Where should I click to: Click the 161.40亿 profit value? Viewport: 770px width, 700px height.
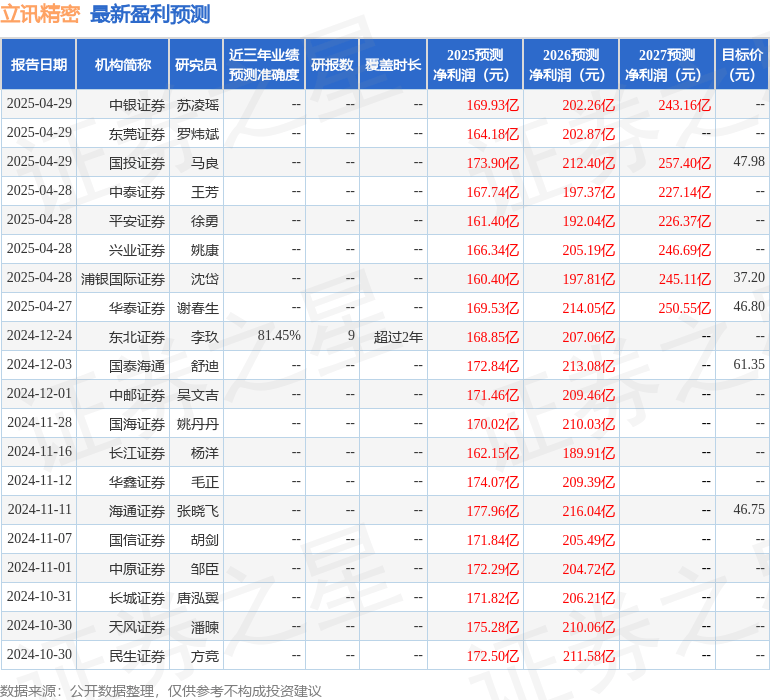493,221
